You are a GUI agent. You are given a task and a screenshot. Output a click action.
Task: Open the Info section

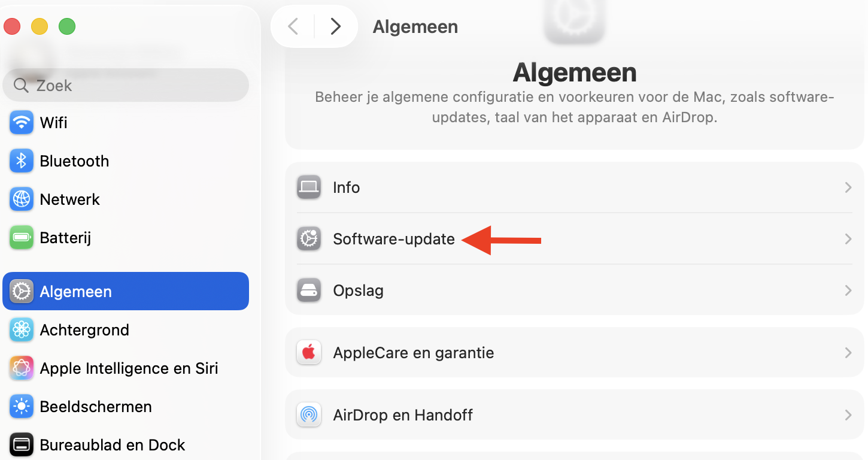pos(347,187)
